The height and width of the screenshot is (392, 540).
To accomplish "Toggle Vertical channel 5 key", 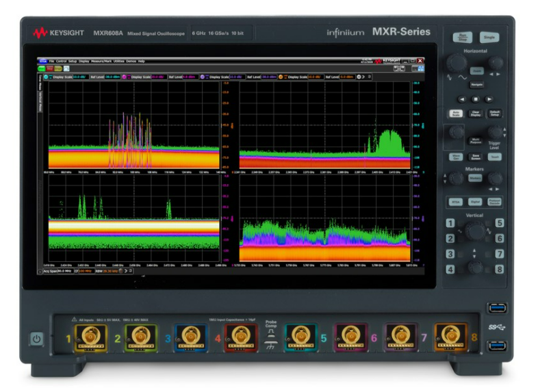I will pyautogui.click(x=500, y=223).
